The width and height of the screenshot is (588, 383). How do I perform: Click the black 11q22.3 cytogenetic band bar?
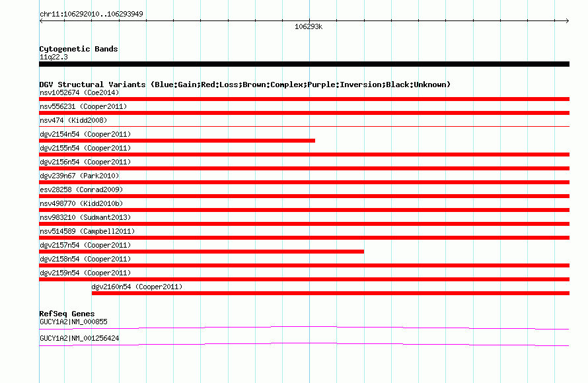304,64
